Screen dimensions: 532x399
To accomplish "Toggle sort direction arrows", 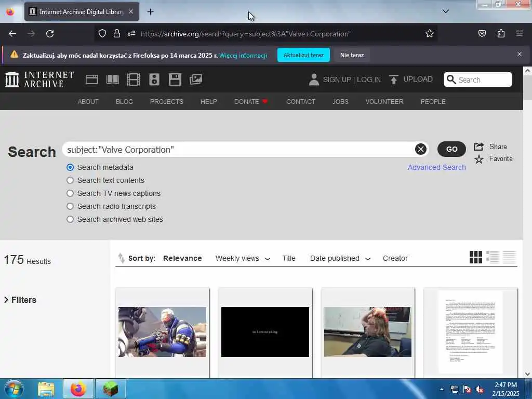I will point(121,258).
